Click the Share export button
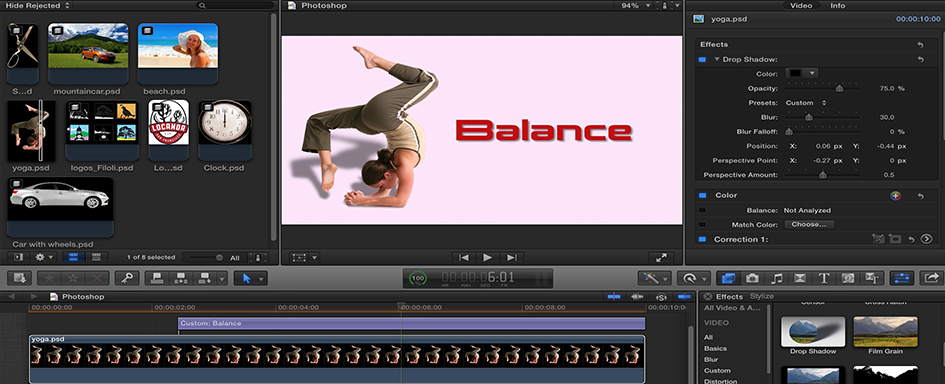The image size is (945, 384). click(932, 278)
